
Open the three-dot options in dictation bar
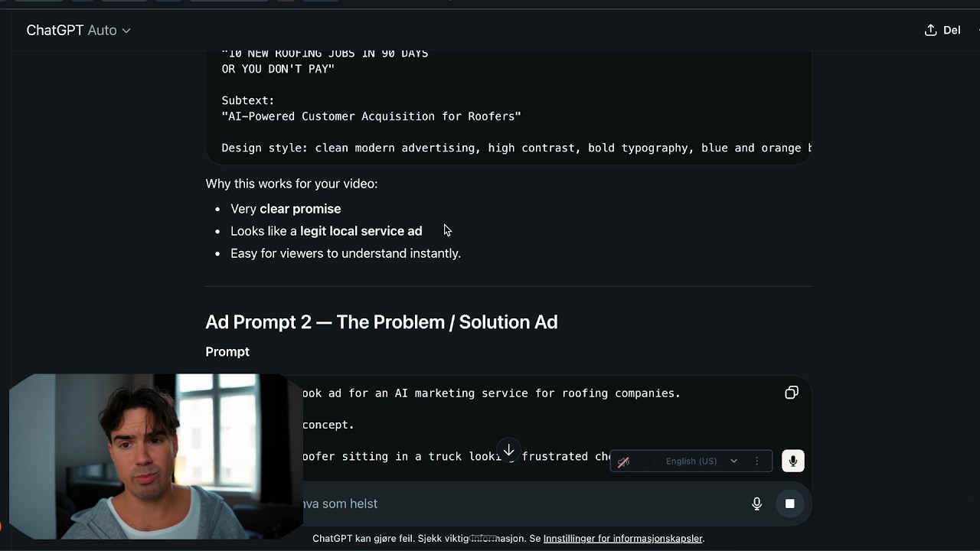pyautogui.click(x=757, y=461)
